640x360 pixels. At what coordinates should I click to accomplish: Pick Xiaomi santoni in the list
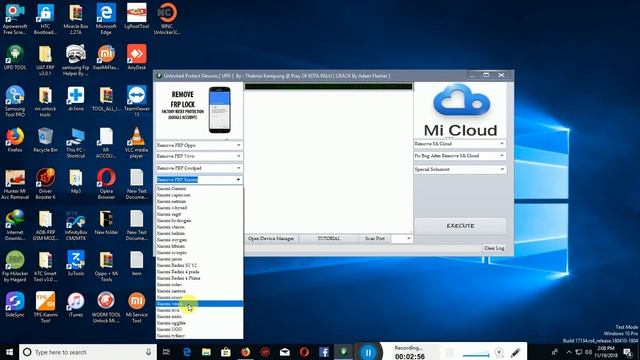tap(199, 291)
